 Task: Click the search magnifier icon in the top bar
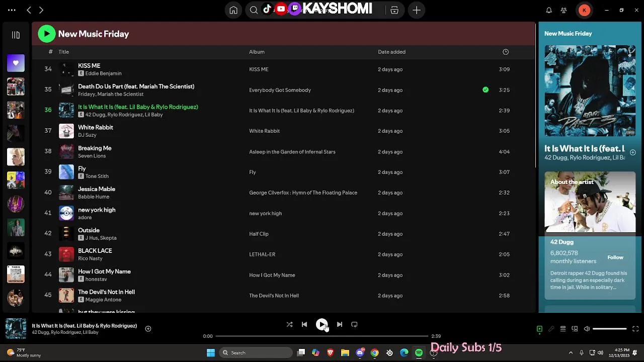point(254,10)
